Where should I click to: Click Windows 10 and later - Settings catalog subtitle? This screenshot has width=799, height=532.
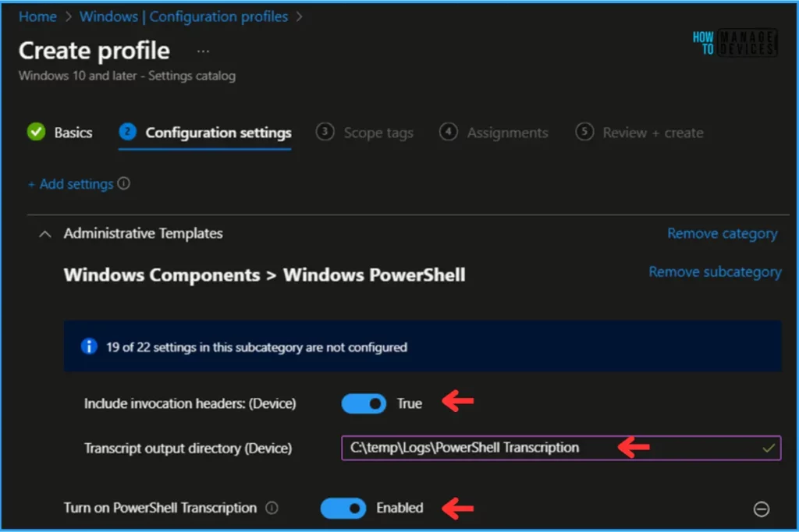[x=127, y=76]
